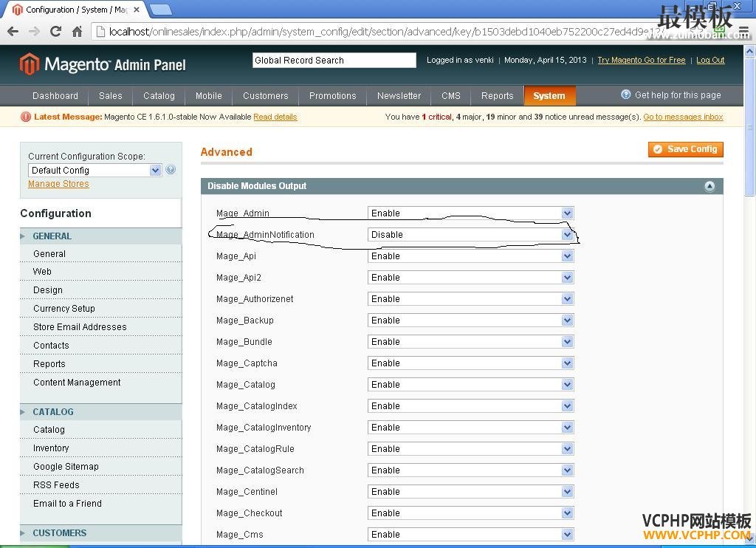756x548 pixels.
Task: Collapse Disable Modules Output with arrow icon
Action: (x=709, y=186)
